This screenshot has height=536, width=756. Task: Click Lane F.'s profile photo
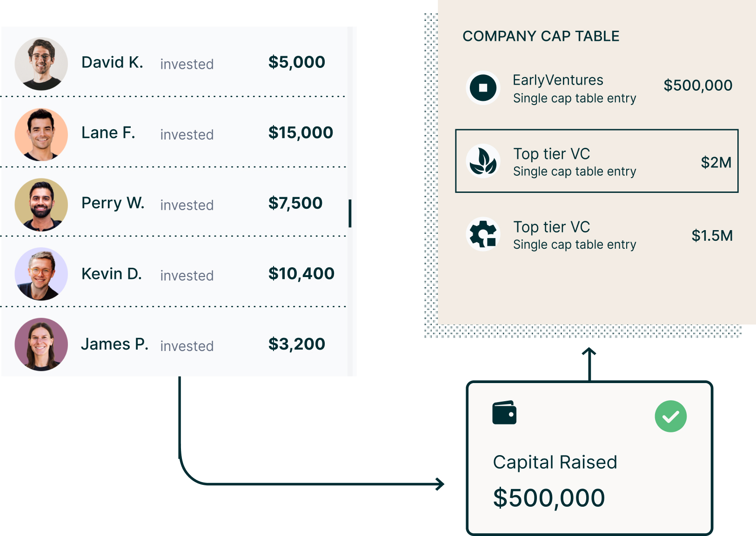tap(41, 134)
